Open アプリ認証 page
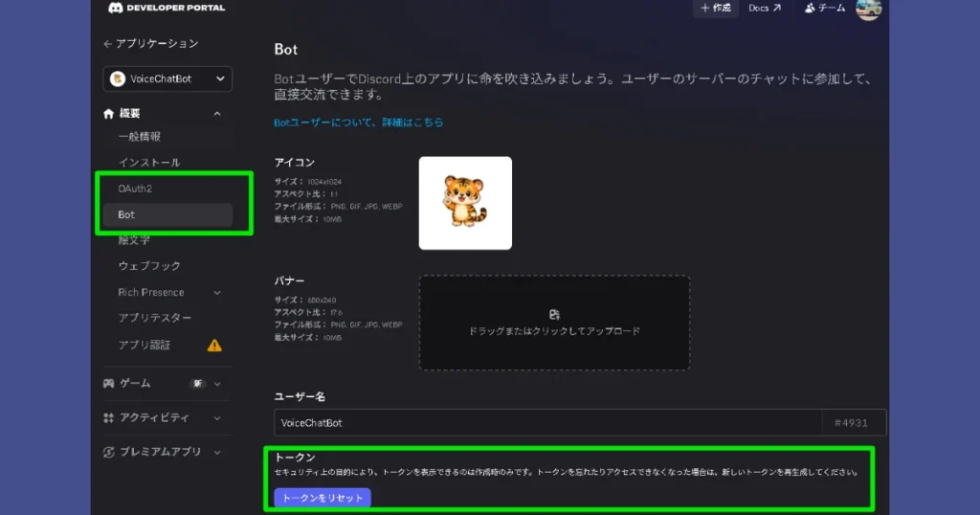 coord(145,345)
